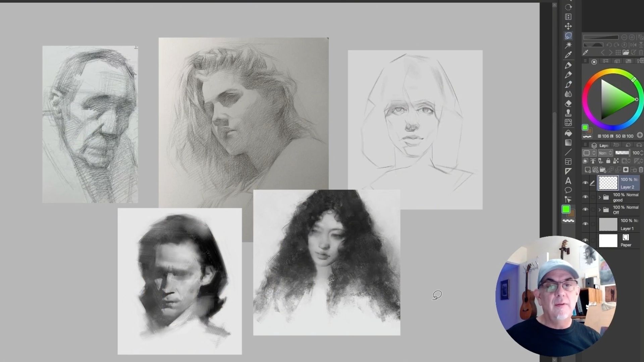Viewport: 644px width, 362px height.
Task: Select the Balloon tool
Action: pos(568,190)
